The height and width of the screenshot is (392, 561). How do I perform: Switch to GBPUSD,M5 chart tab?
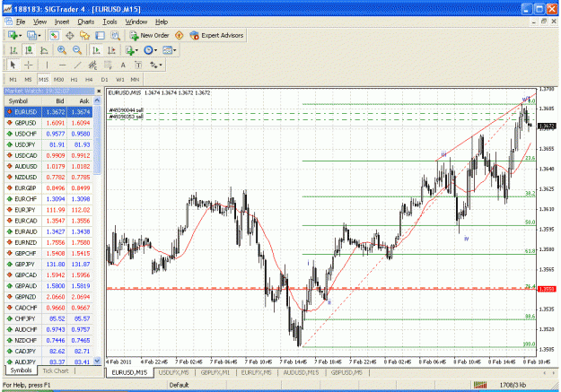coord(346,372)
